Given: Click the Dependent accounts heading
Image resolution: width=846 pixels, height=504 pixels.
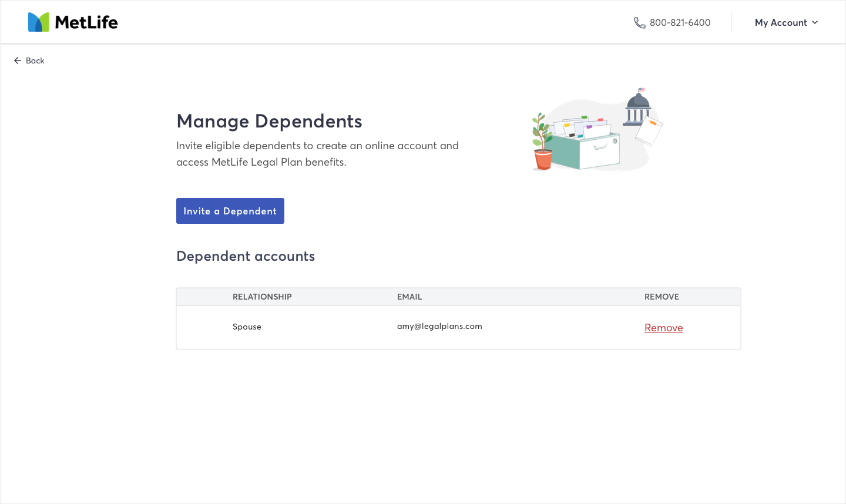Looking at the screenshot, I should point(246,256).
